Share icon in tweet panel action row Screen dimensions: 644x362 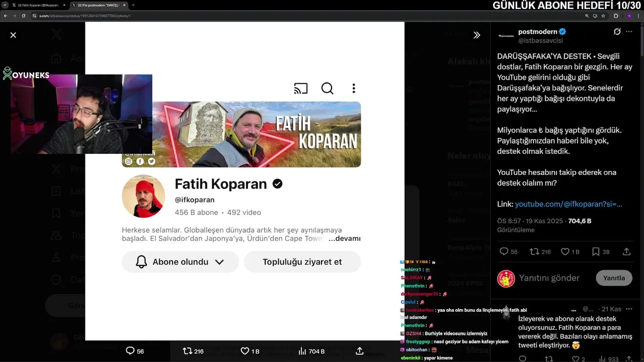coord(626,251)
